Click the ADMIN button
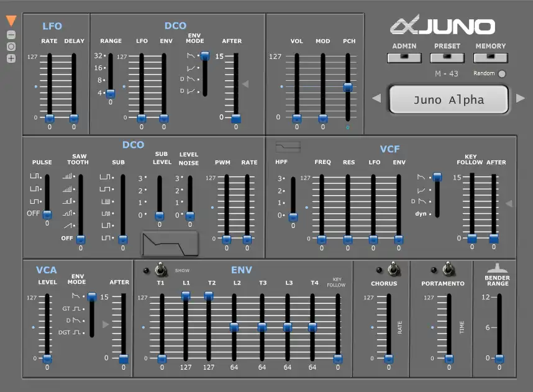Viewport: 533px width, 392px height. coord(404,58)
